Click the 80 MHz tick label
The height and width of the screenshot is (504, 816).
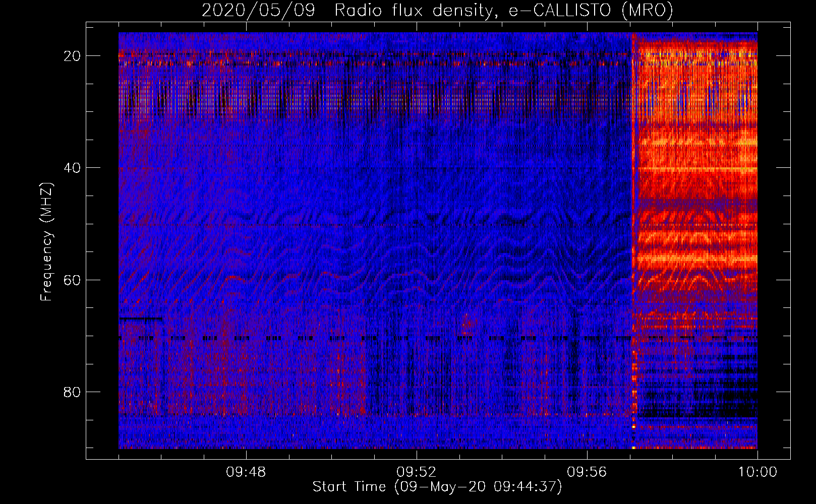click(x=72, y=392)
